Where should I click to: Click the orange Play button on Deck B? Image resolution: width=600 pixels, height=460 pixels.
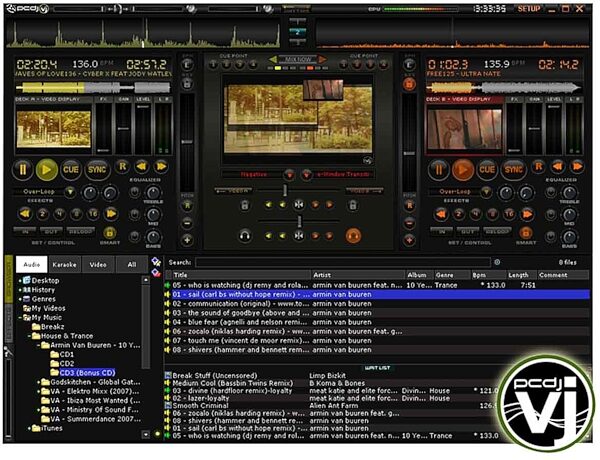pyautogui.click(x=462, y=170)
